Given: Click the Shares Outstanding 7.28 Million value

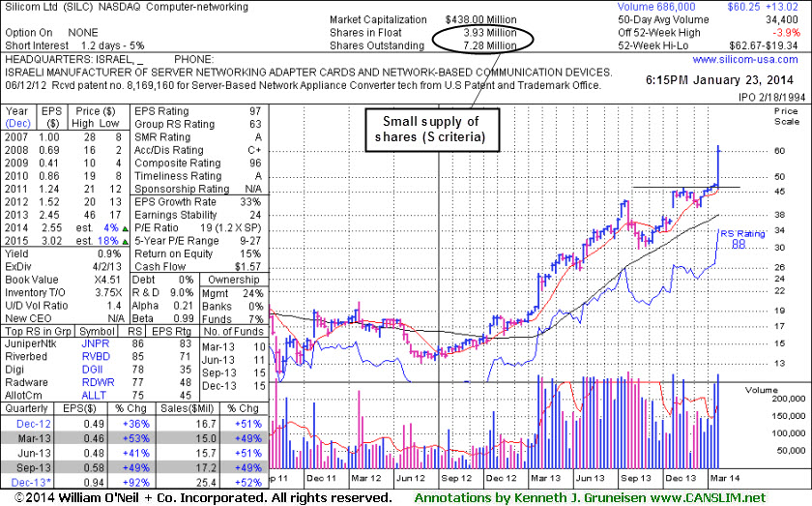Looking at the screenshot, I should tap(489, 45).
